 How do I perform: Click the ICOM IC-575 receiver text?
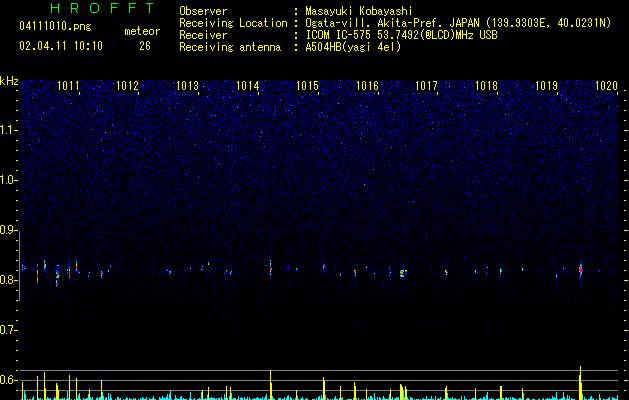(x=402, y=35)
